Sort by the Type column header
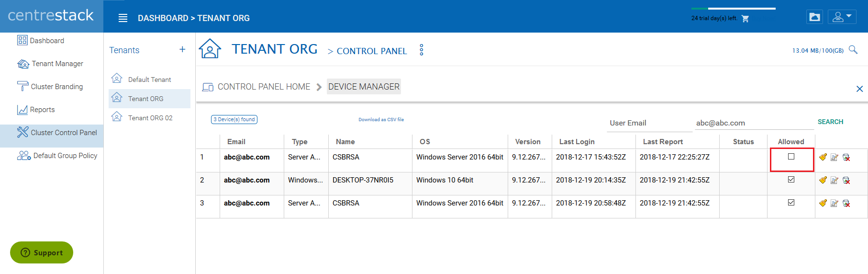The image size is (868, 274). coord(300,142)
